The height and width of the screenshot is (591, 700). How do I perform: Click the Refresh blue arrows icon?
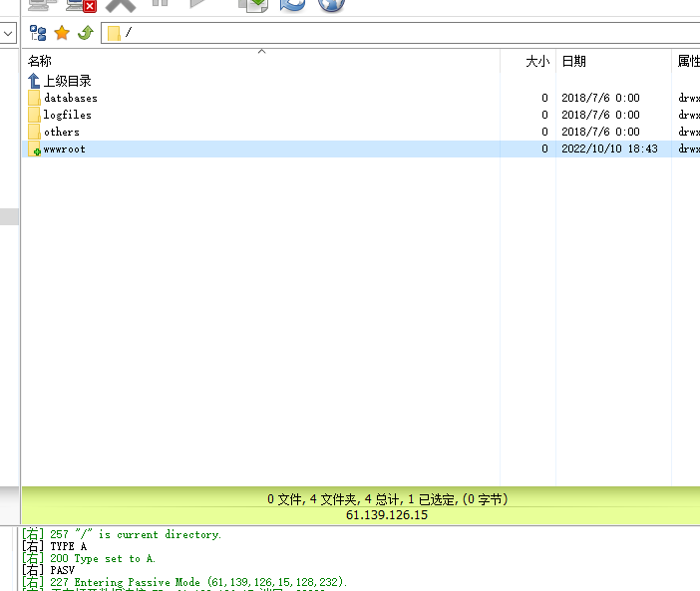coord(292,5)
